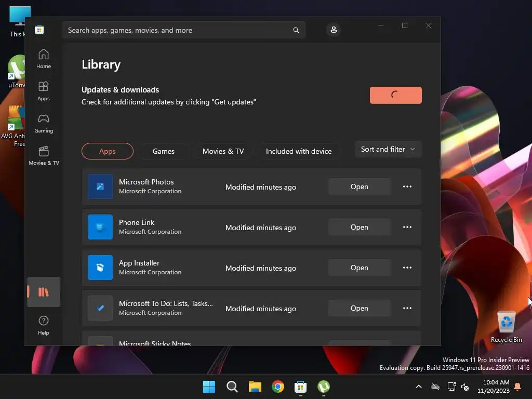Open more options for Phone Link
Image resolution: width=532 pixels, height=399 pixels.
[407, 227]
